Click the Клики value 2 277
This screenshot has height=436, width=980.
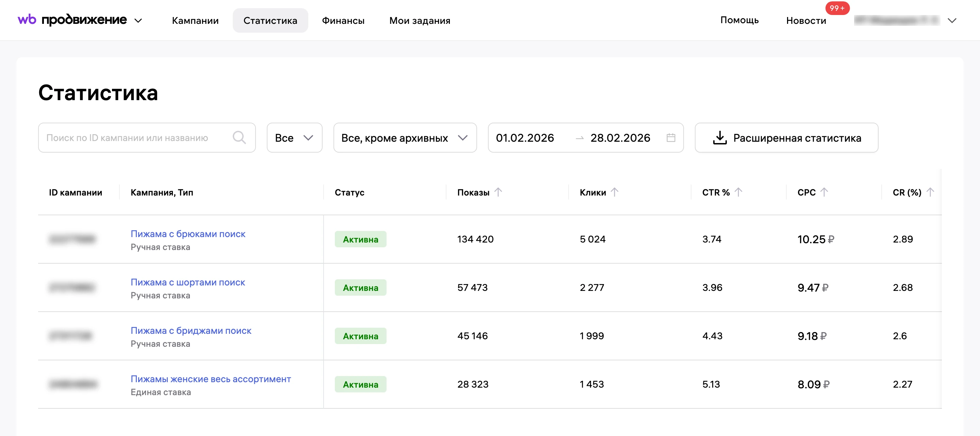pos(592,287)
